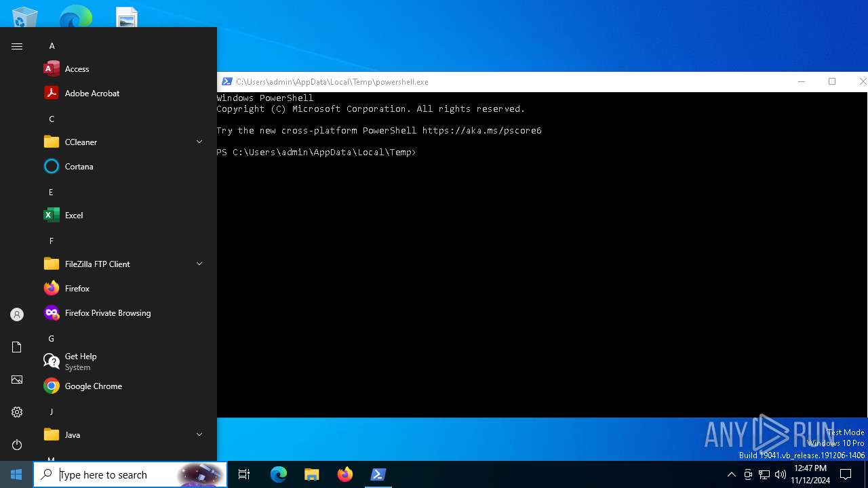Expand the Java folder chevron
868x488 pixels.
coord(199,434)
